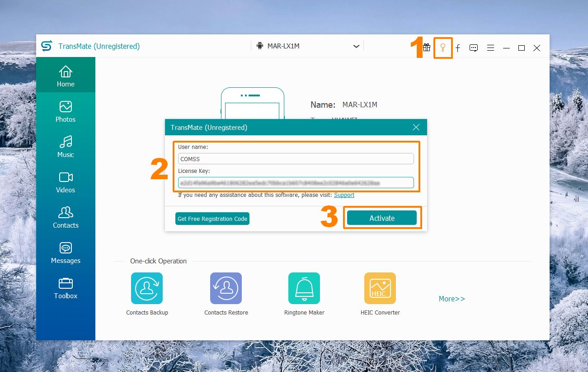The image size is (588, 372).
Task: Open the Photos section
Action: [x=66, y=111]
